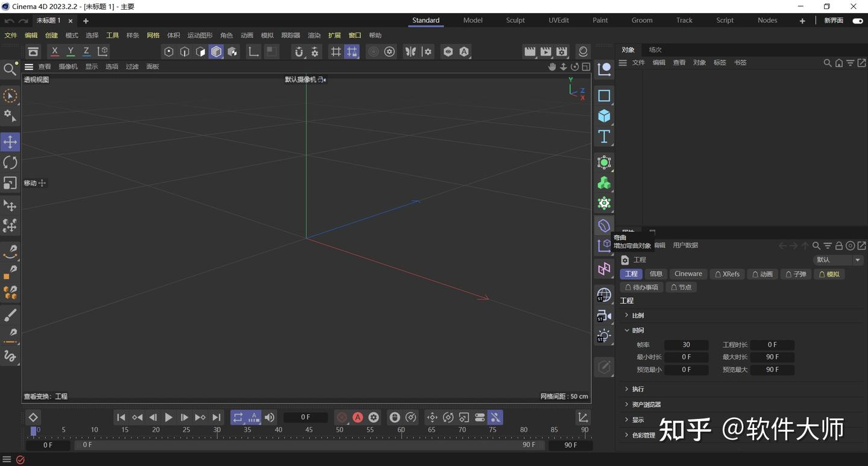Collapse the 时间 section
The width and height of the screenshot is (868, 466).
[635, 330]
